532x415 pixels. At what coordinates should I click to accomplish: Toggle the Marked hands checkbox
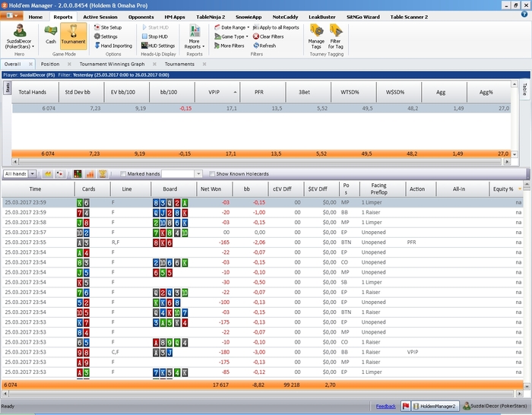(123, 174)
